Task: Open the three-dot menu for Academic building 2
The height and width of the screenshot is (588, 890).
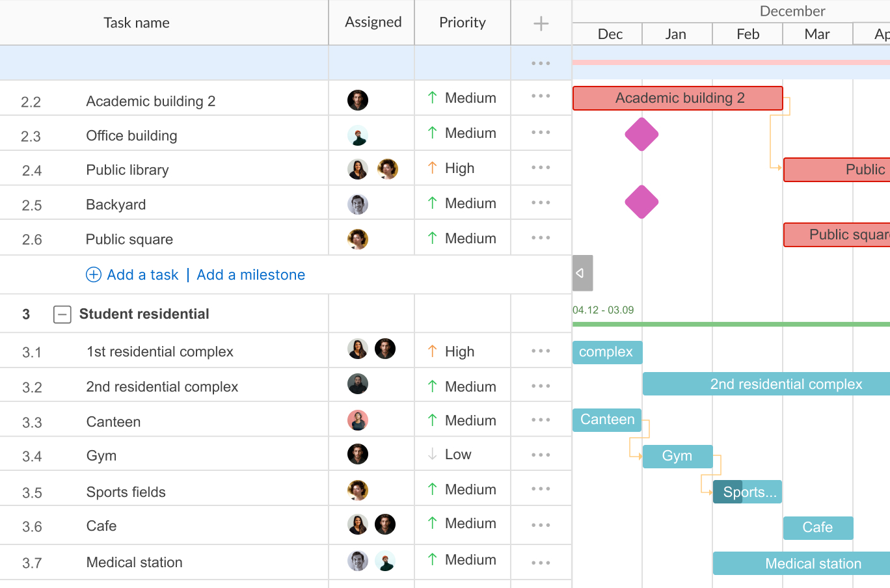Action: (x=541, y=96)
